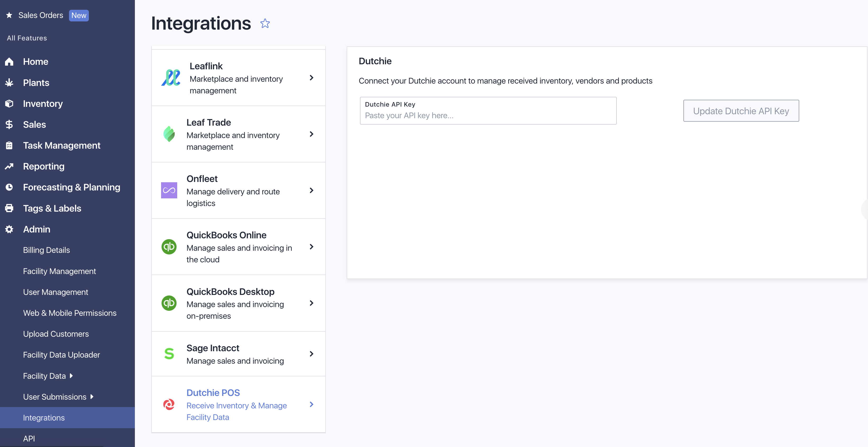The height and width of the screenshot is (447, 868).
Task: Open Onfleet via its right chevron
Action: tap(312, 190)
